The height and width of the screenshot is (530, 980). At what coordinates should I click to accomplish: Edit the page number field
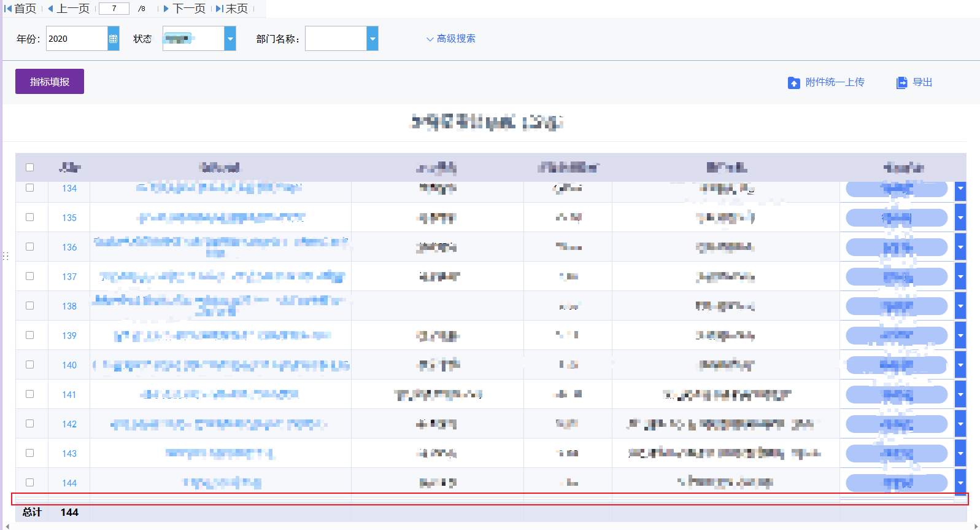pos(114,9)
